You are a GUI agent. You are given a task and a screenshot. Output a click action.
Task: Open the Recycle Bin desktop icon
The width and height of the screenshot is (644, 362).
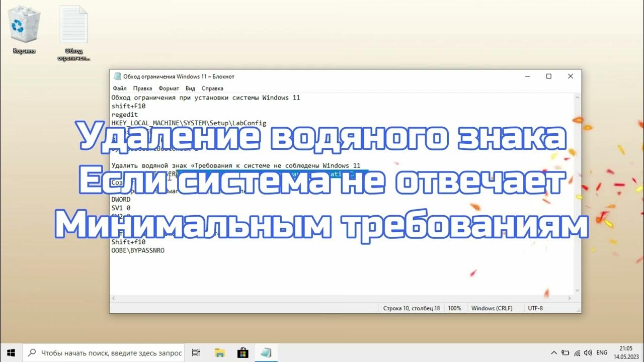click(23, 30)
